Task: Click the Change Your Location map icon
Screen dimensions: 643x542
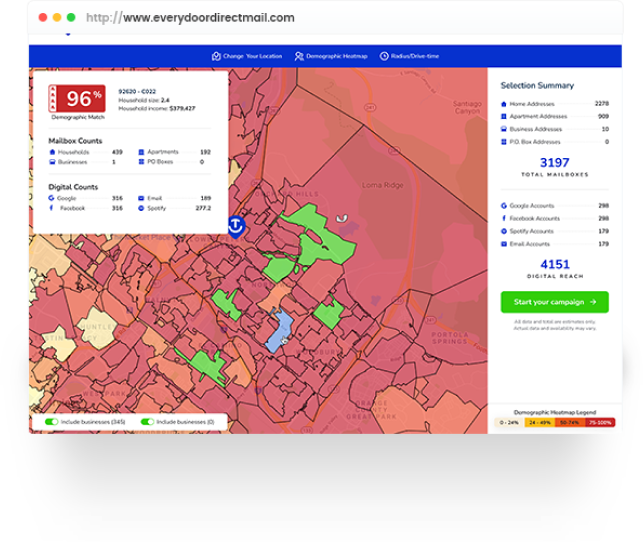Action: 216,56
